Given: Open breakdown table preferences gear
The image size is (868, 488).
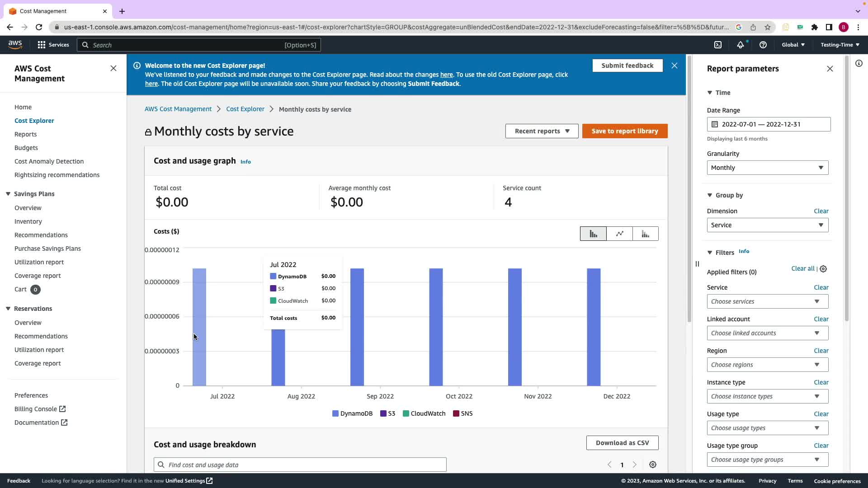Looking at the screenshot, I should coord(652,465).
